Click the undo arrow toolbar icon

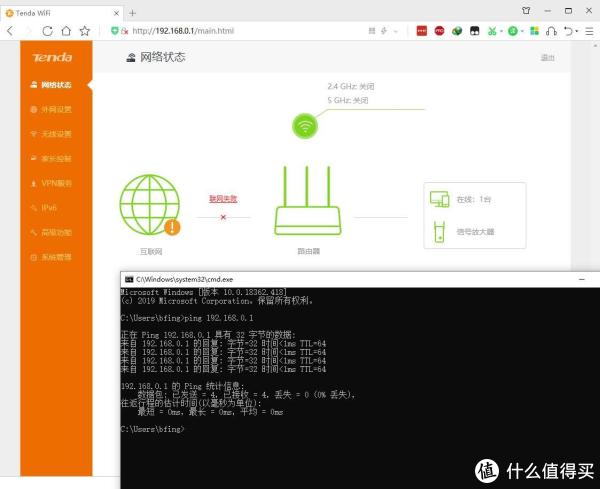569,31
